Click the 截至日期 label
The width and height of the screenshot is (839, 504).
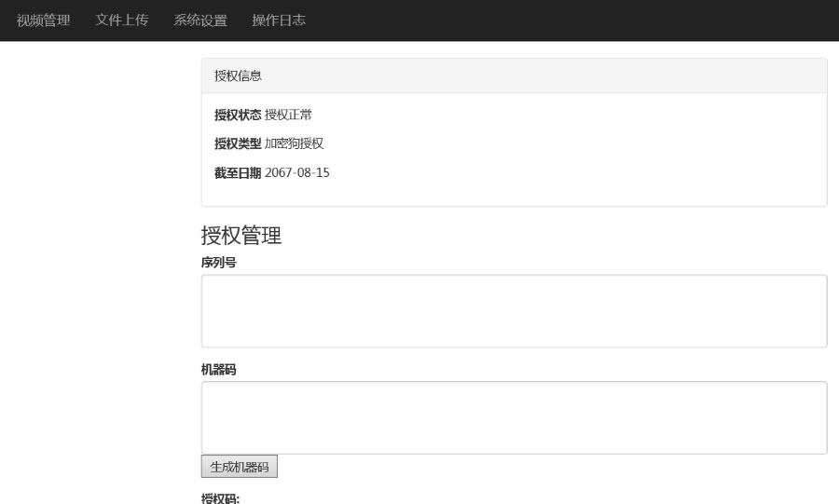238,172
